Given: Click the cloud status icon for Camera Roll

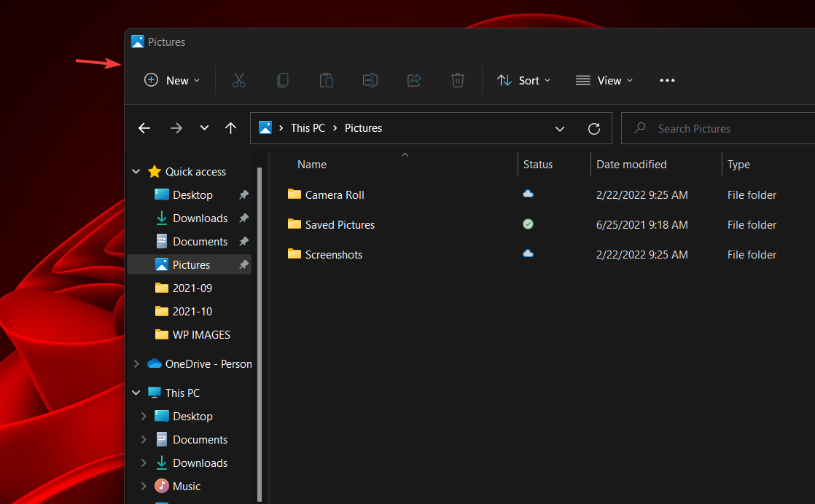Looking at the screenshot, I should coord(528,194).
